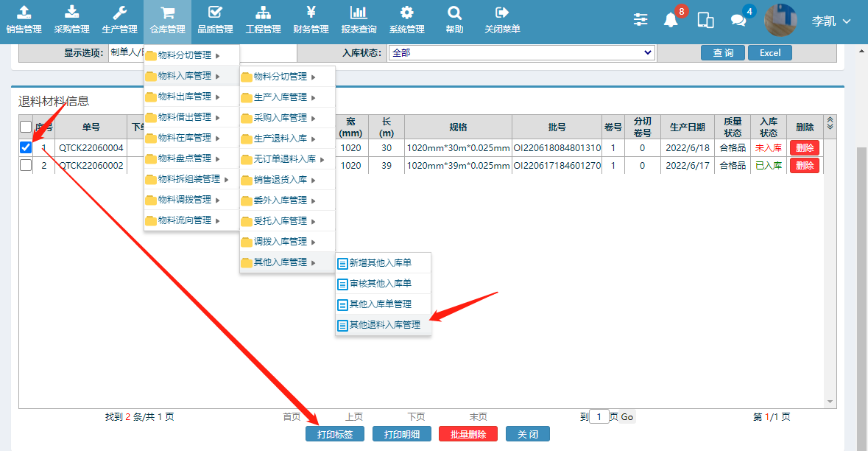Click the 生产管理 wrench icon
The width and height of the screenshot is (868, 451).
(x=119, y=13)
